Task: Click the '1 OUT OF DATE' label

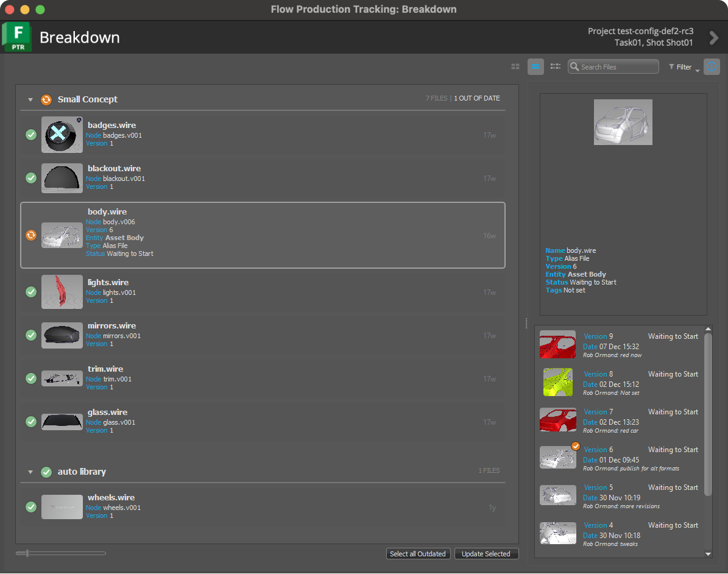Action: pyautogui.click(x=477, y=99)
